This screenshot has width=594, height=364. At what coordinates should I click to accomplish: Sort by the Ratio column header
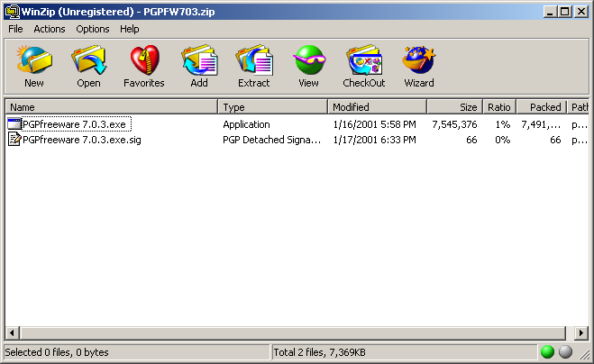pos(499,107)
